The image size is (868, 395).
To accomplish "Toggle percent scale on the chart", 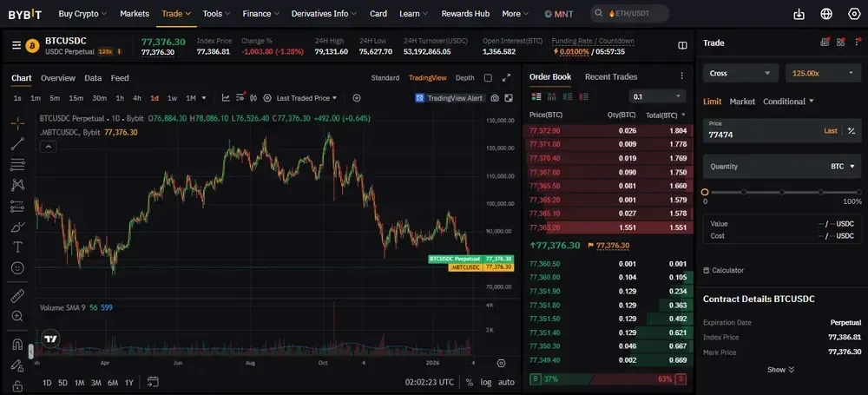I will pos(470,382).
